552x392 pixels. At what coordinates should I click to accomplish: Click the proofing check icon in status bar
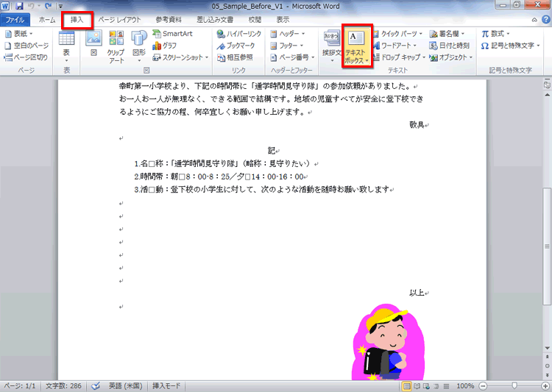coord(96,386)
